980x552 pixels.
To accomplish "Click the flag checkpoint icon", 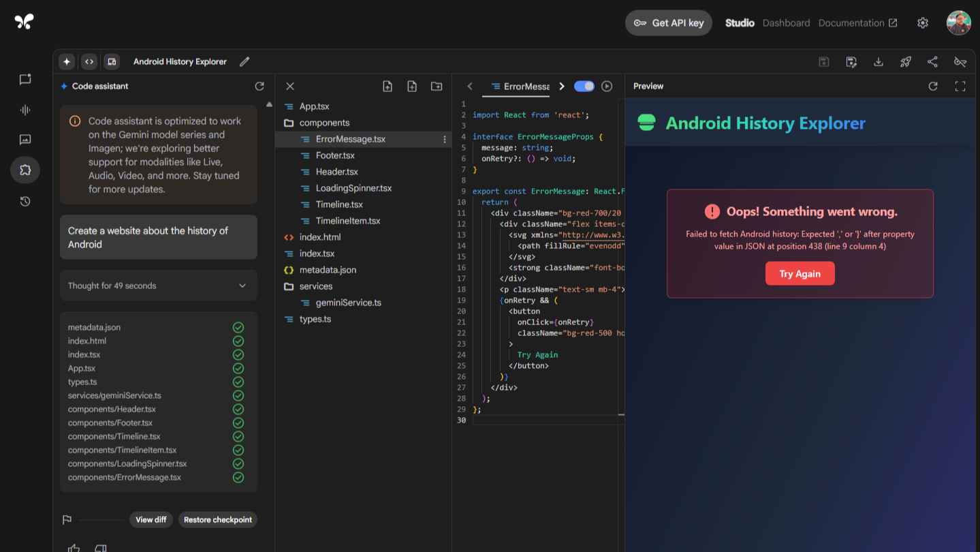I will point(67,520).
